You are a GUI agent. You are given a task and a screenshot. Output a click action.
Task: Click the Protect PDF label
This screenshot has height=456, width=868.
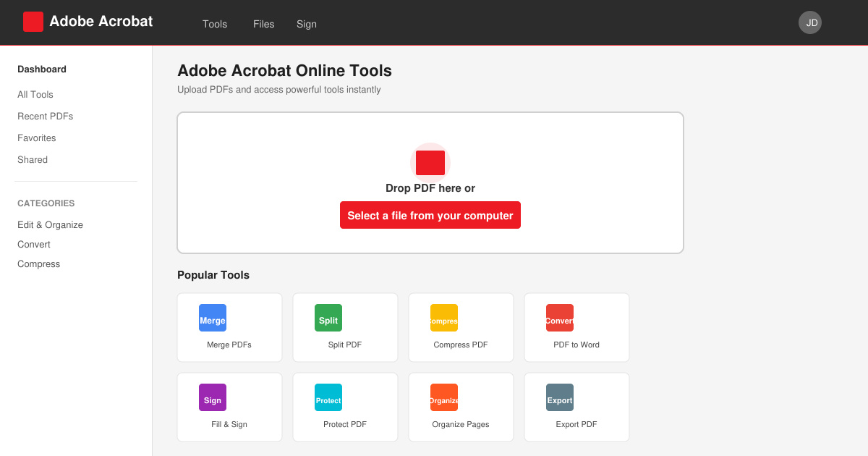tap(345, 424)
